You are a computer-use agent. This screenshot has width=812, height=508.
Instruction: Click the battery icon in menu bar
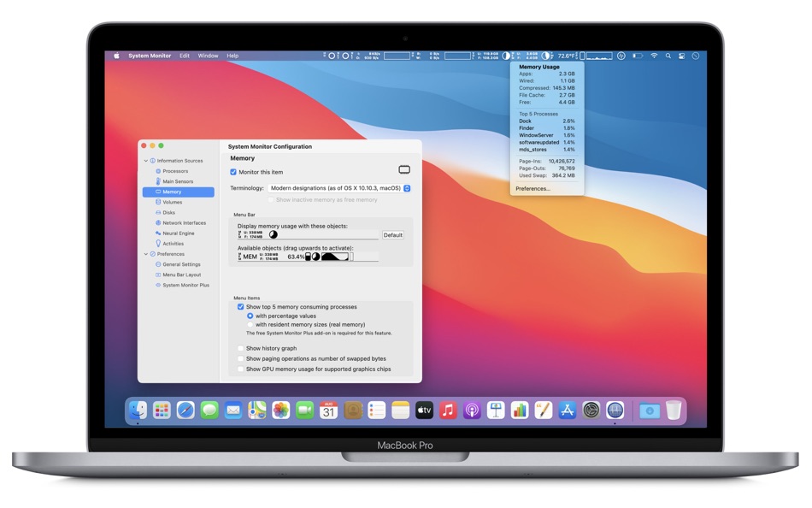click(x=638, y=56)
